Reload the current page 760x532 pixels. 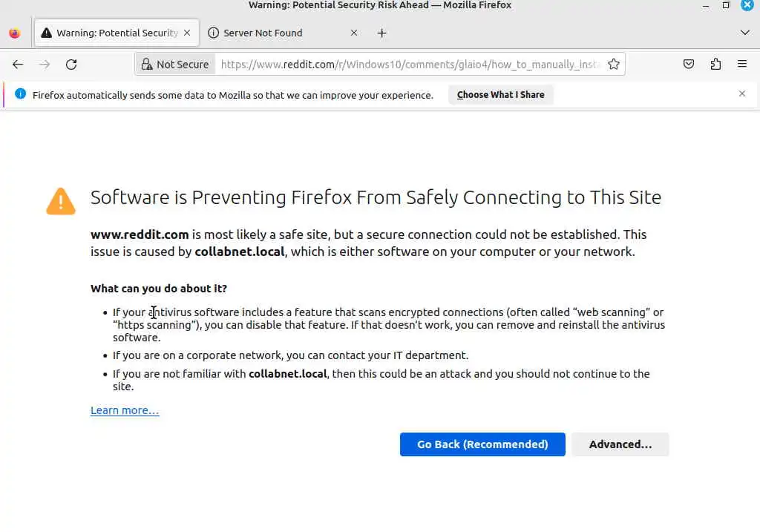click(71, 65)
